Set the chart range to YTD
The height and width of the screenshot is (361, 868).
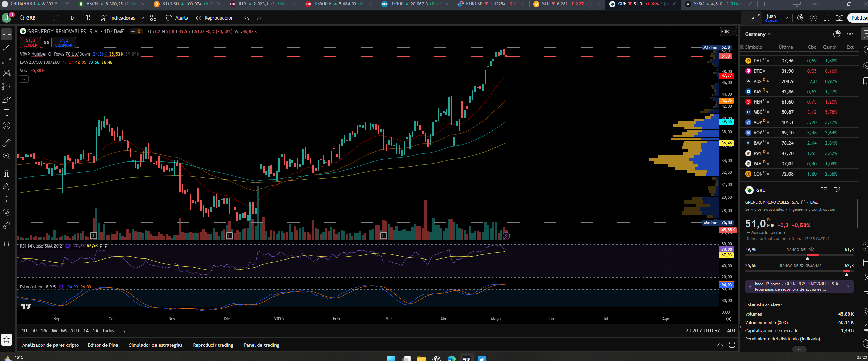point(75,330)
